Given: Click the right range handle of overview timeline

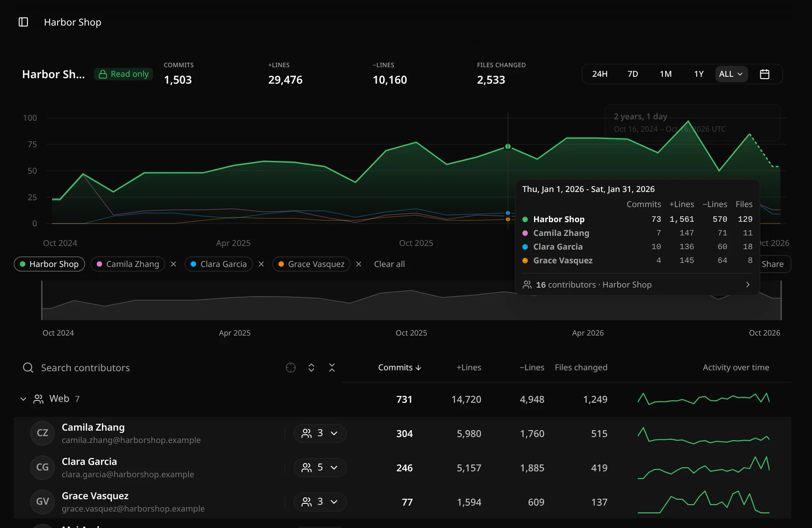Looking at the screenshot, I should point(781,300).
